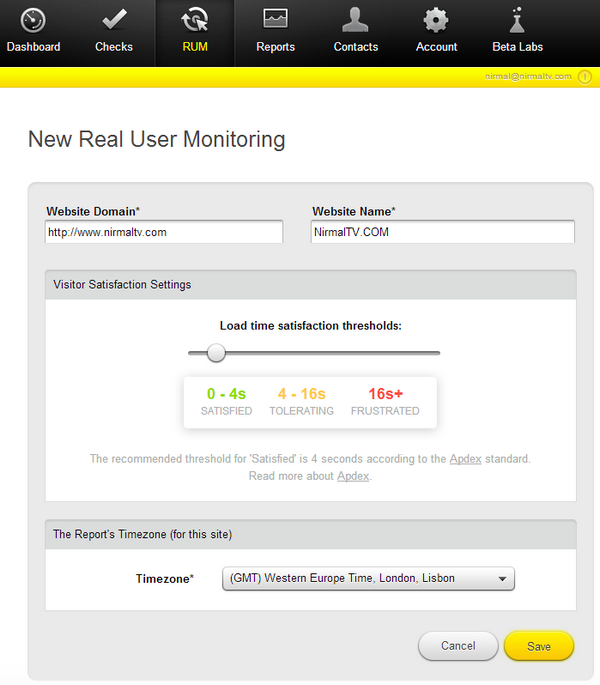Expand the Timezone dropdown arrow
600x685 pixels.
[x=503, y=579]
